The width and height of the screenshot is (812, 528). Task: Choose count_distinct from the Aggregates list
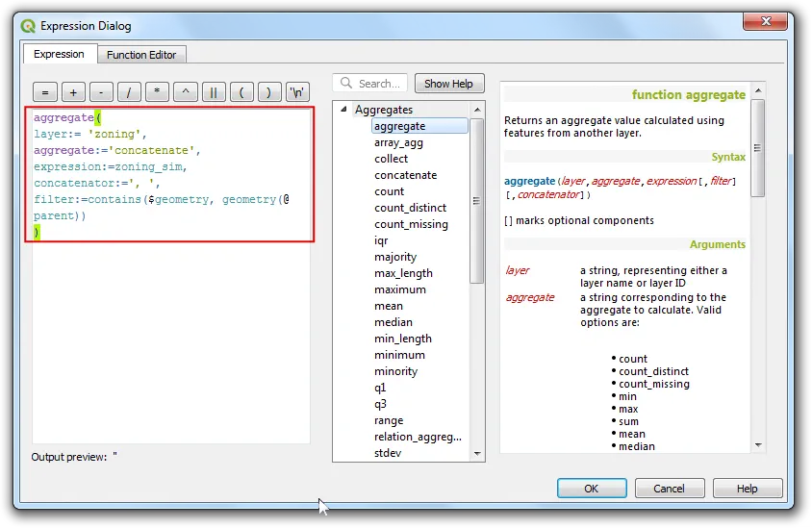point(410,208)
